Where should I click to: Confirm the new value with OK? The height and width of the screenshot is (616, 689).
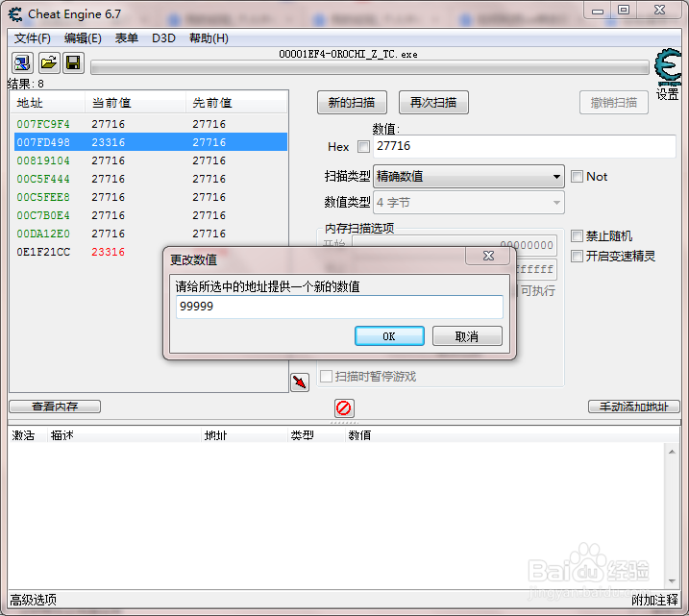coord(389,336)
